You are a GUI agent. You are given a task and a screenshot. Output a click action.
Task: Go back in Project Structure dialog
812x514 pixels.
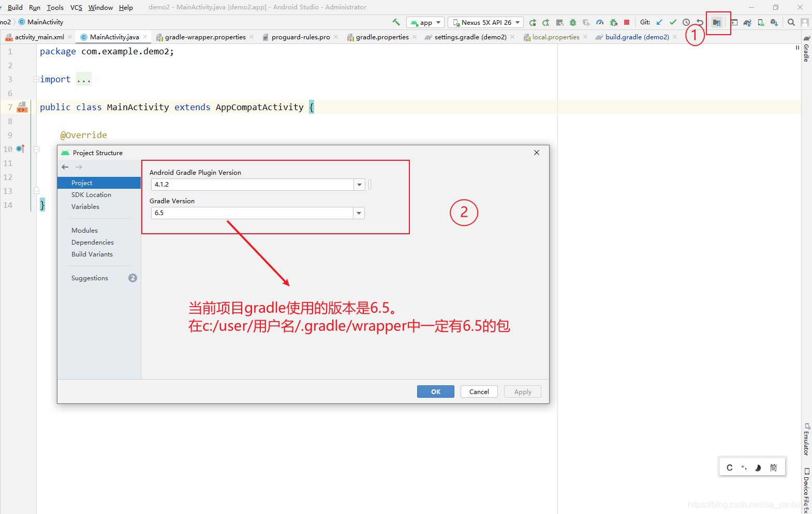[x=65, y=167]
